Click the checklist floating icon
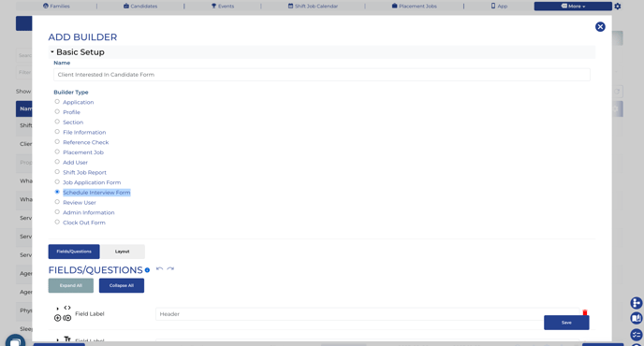 (x=637, y=335)
